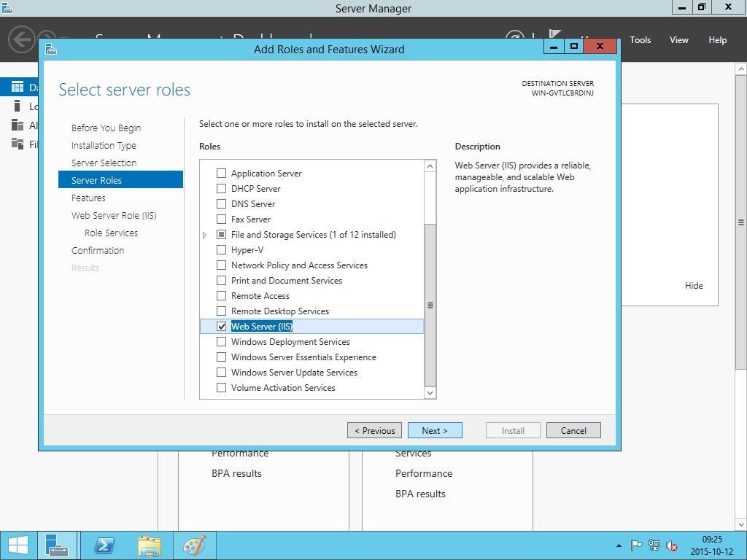This screenshot has width=747, height=560.
Task: Click the roles list scroll-down arrow
Action: coord(430,393)
